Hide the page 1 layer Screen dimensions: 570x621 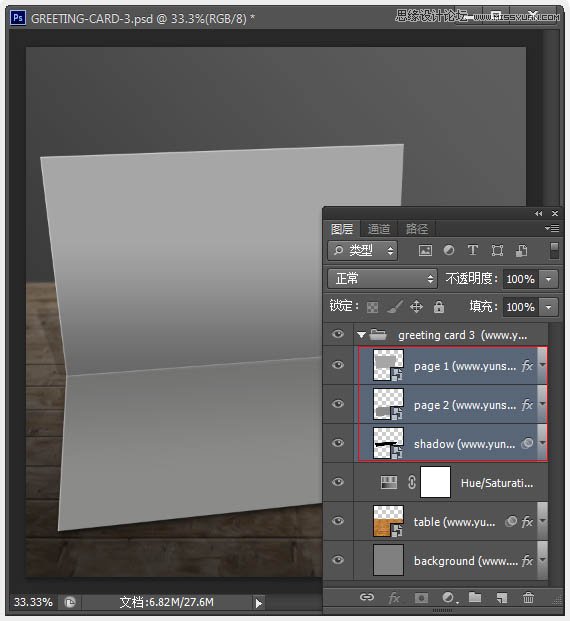pos(338,365)
